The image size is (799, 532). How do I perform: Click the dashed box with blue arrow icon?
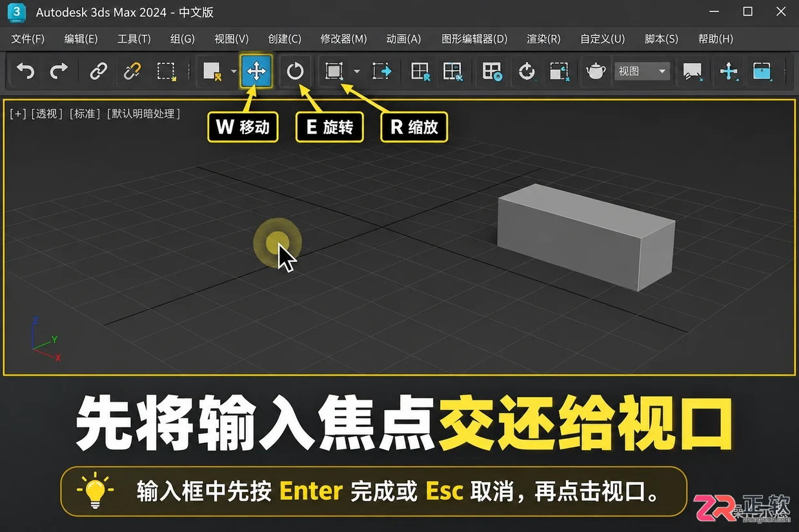tap(382, 71)
